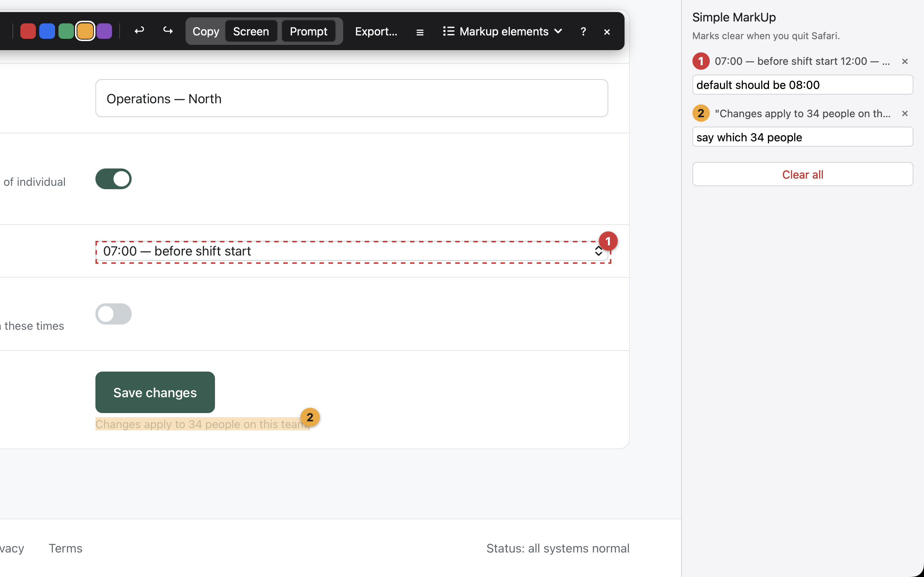Select sidebar entry 'Changes apply to 34 people'

(802, 114)
